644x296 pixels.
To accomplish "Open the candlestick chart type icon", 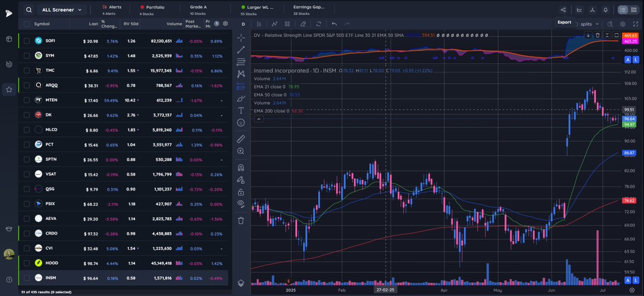I will pyautogui.click(x=258, y=24).
